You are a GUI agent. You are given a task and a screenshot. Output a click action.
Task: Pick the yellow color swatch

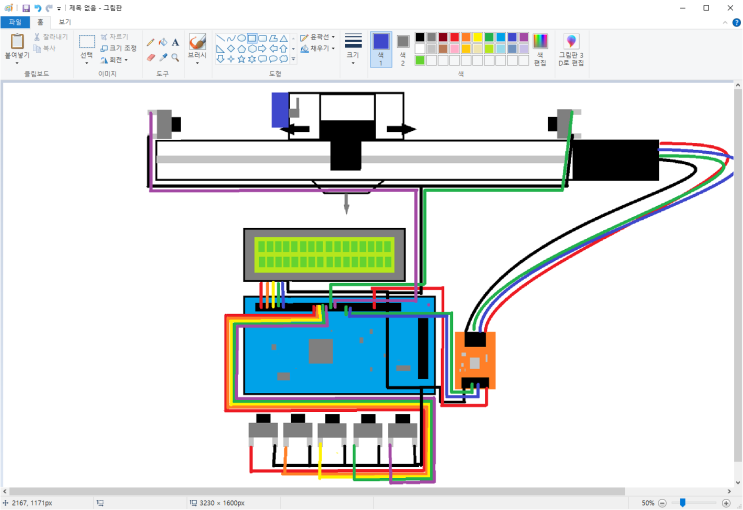[478, 37]
